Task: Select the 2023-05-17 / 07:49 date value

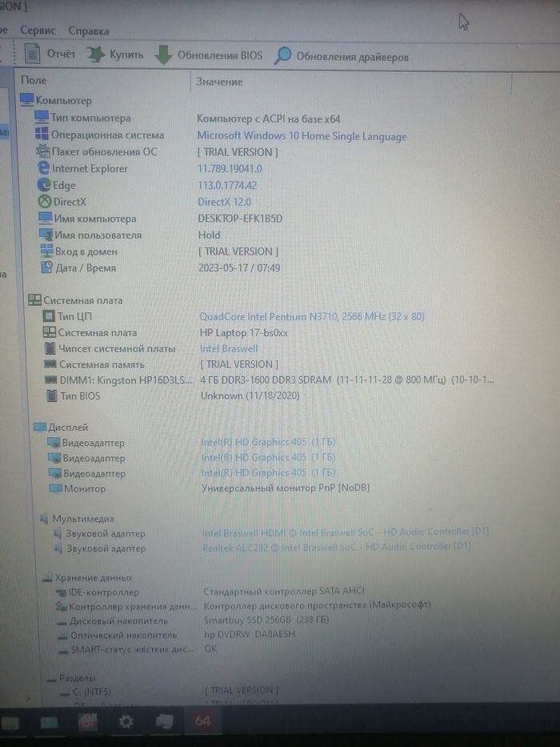Action: click(239, 267)
